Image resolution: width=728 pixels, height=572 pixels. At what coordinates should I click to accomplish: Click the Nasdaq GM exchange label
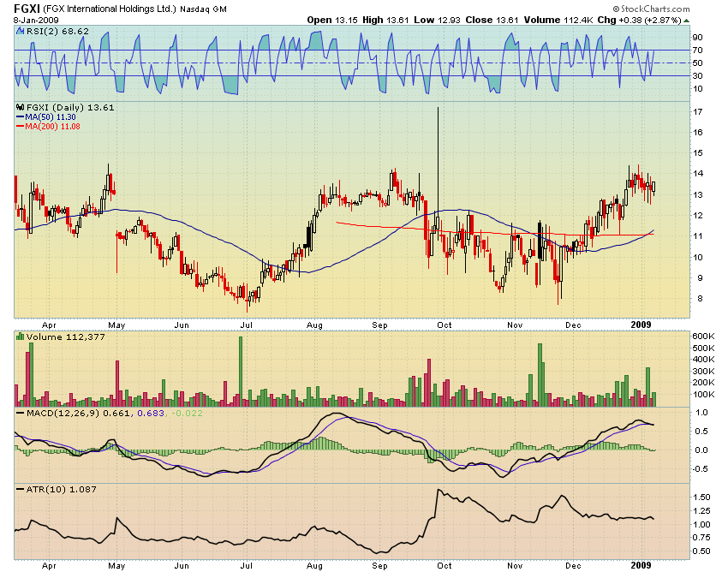[203, 9]
